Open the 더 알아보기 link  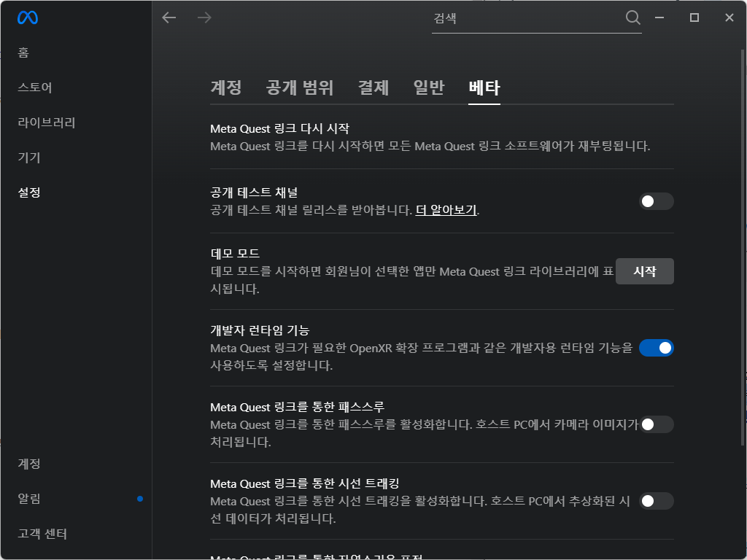[446, 210]
